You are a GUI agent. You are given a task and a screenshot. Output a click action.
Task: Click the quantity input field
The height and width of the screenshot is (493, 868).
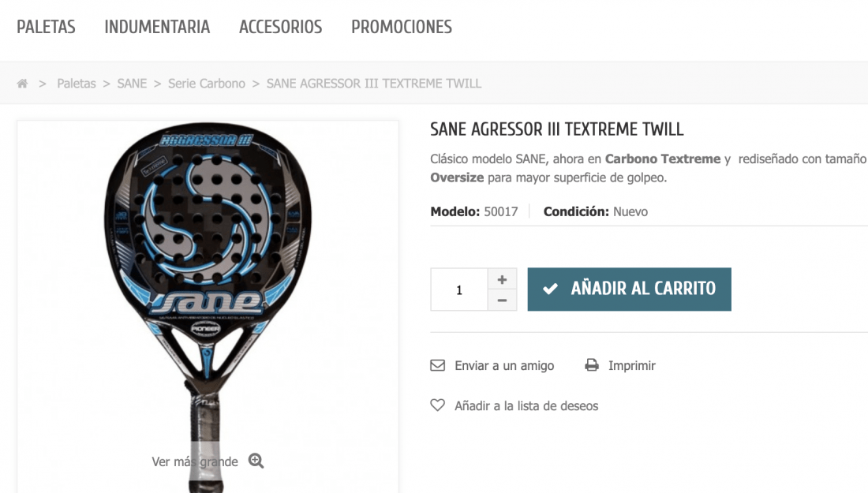[x=459, y=289]
